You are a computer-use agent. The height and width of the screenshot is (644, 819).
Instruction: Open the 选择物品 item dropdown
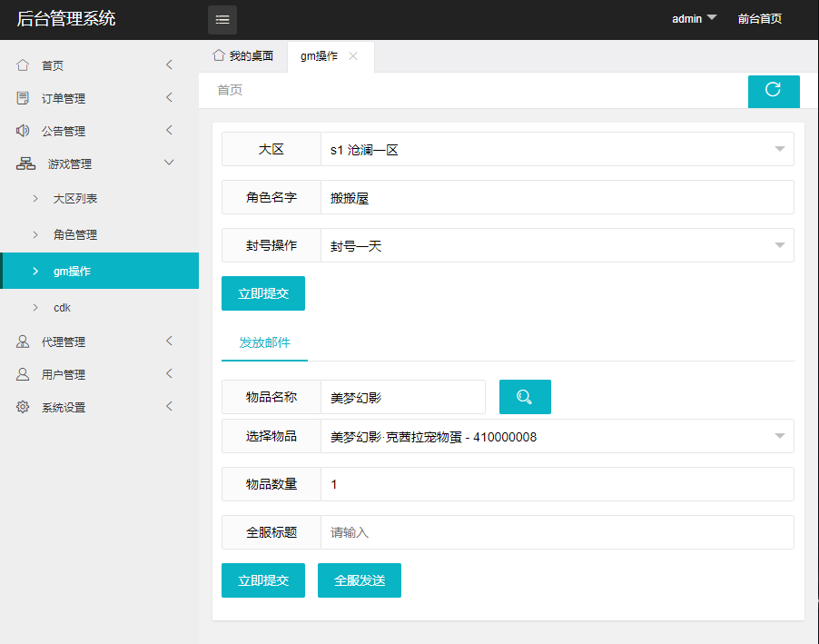pos(557,437)
